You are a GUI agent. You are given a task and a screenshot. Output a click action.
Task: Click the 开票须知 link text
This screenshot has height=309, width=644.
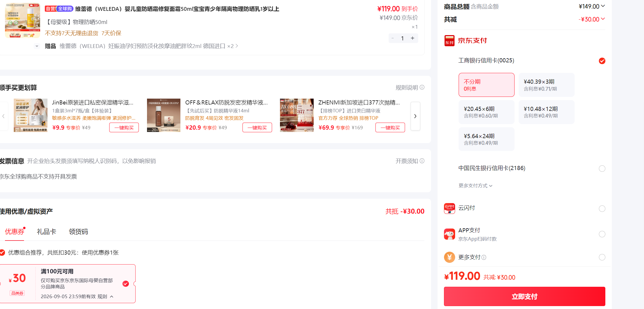click(407, 161)
